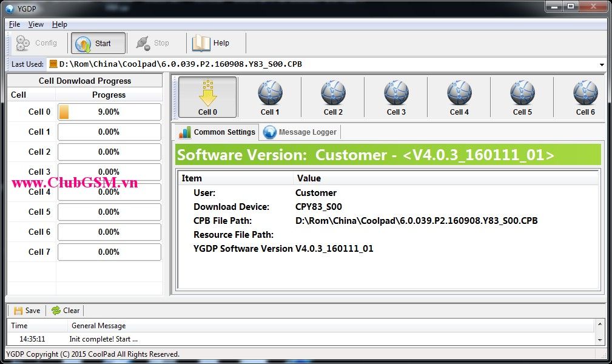Switch to the Common Settings tab
The width and height of the screenshot is (612, 364).
point(217,132)
